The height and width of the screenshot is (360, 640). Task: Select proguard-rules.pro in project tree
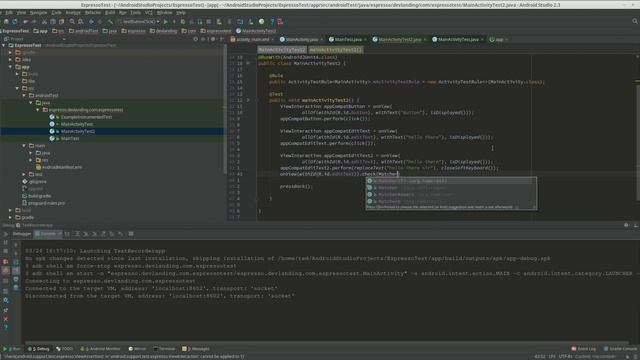coord(47,203)
